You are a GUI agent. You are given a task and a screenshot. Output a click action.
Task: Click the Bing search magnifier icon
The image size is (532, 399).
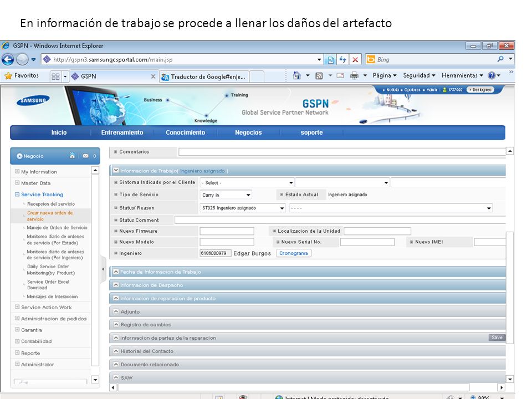[500, 59]
